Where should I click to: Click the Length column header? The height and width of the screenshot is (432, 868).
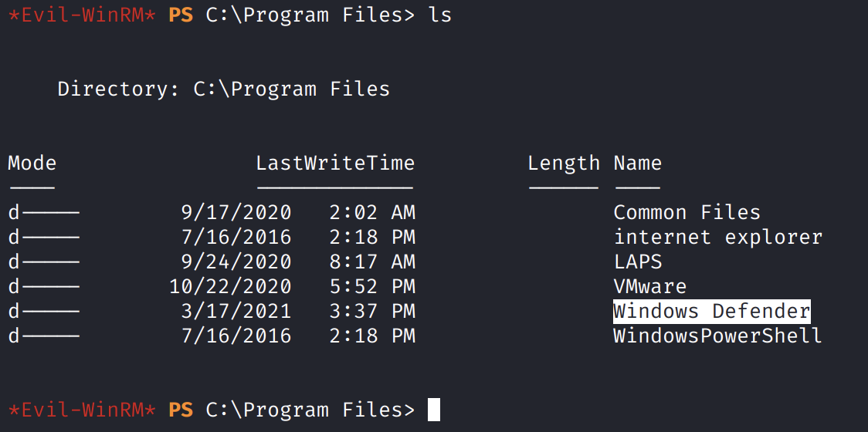564,163
